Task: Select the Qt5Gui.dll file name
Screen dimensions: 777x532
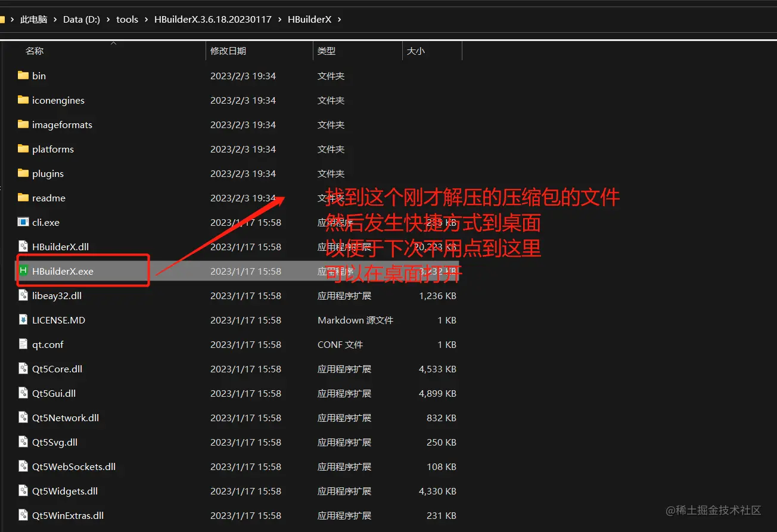Action: click(54, 393)
